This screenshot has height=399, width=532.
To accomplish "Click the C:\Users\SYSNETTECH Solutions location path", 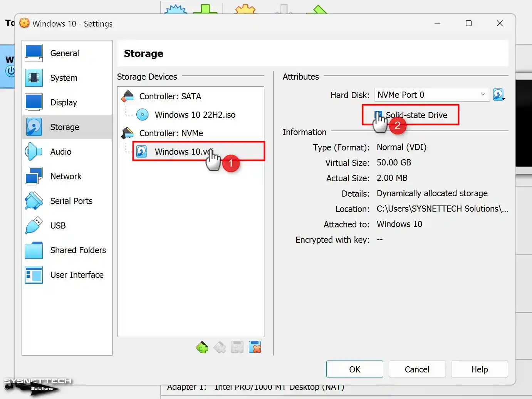I will tap(442, 209).
